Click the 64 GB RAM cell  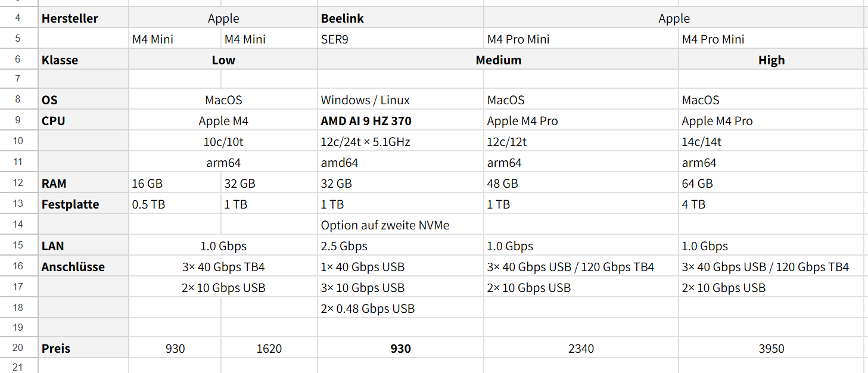pos(771,184)
